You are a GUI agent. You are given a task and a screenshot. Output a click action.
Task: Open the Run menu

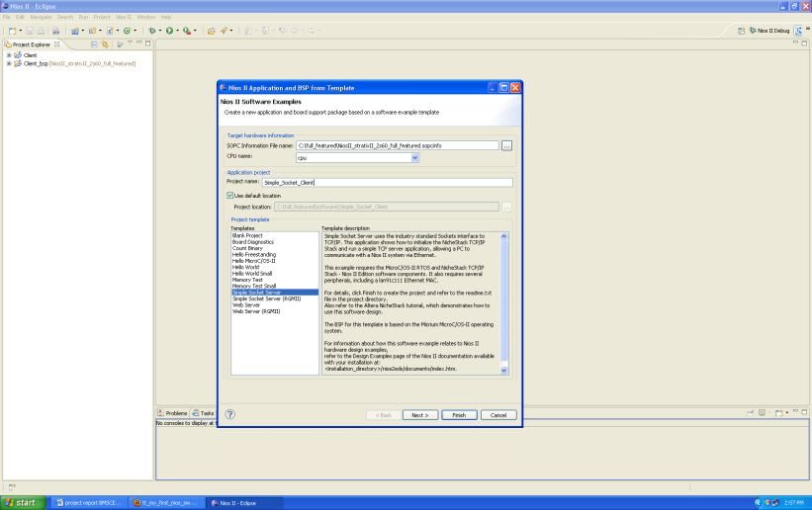tap(83, 17)
